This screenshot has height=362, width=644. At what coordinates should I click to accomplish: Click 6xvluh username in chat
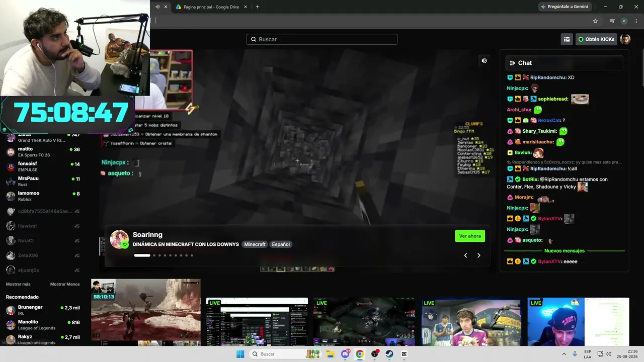pyautogui.click(x=522, y=153)
